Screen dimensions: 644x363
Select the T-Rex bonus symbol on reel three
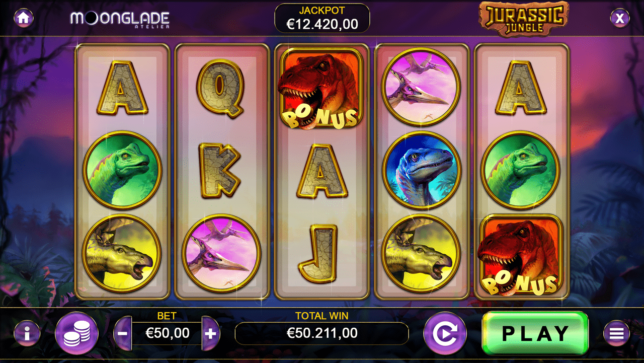pyautogui.click(x=321, y=89)
